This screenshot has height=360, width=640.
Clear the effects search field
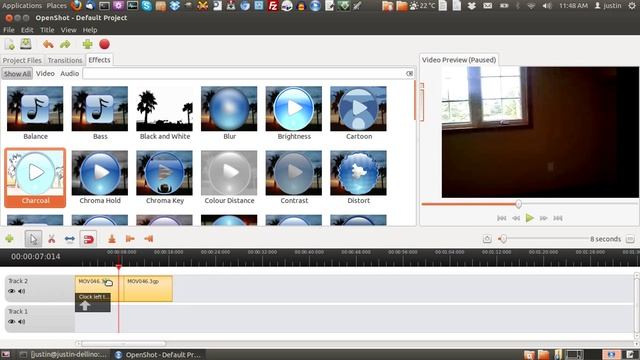[x=409, y=73]
